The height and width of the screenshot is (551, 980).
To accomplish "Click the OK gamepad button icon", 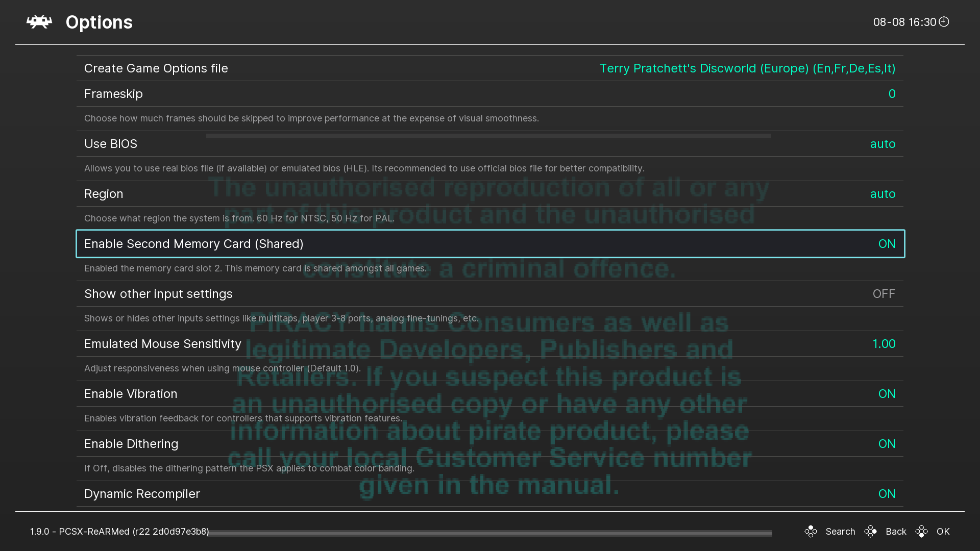I will click(921, 532).
